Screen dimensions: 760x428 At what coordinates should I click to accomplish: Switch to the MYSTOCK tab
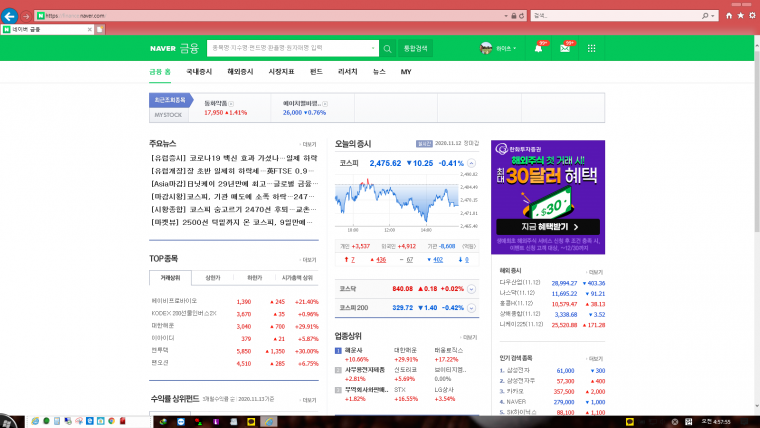click(168, 115)
